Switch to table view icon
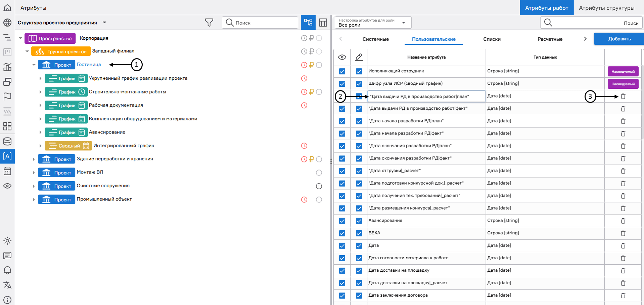The image size is (644, 305). coord(323,23)
